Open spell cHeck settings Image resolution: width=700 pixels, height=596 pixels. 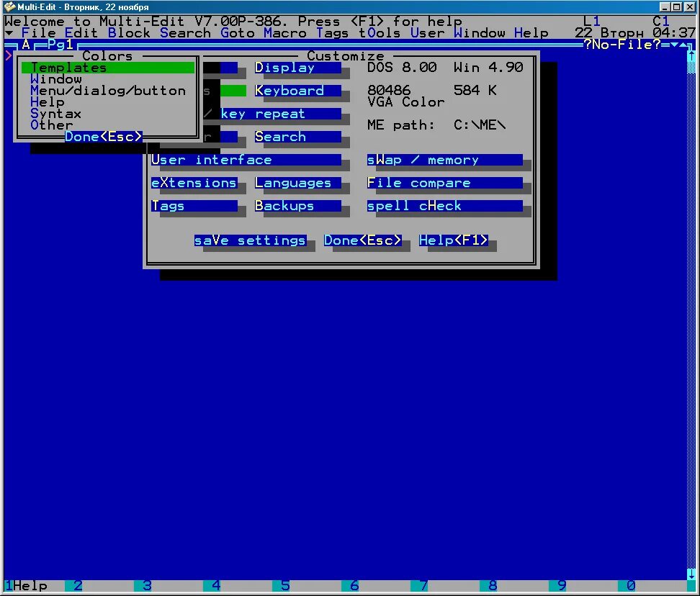[444, 206]
